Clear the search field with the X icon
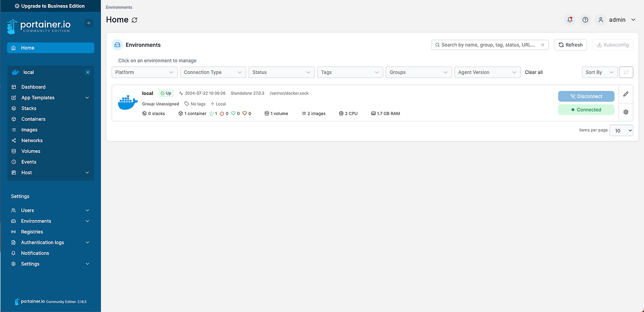This screenshot has height=312, width=644. (x=542, y=45)
